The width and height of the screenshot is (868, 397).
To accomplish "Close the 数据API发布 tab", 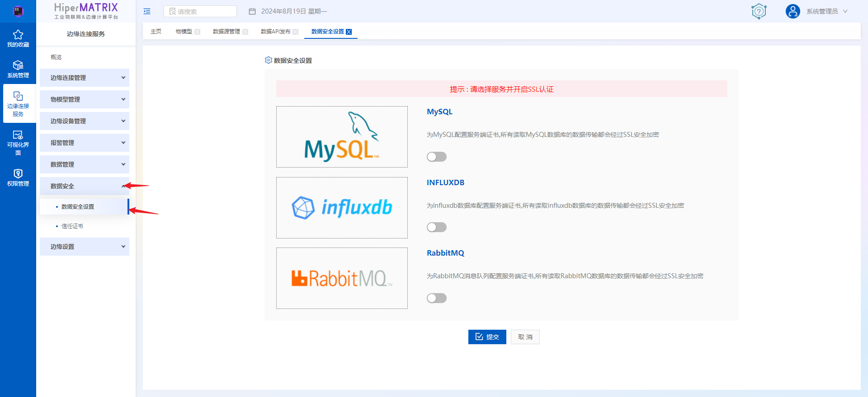I will 295,32.
